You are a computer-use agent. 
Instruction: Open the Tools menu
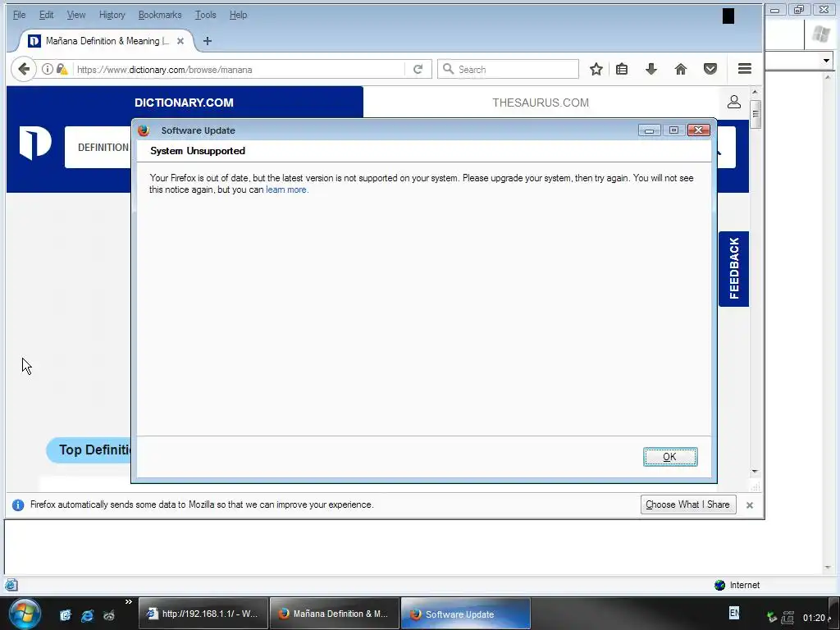205,15
